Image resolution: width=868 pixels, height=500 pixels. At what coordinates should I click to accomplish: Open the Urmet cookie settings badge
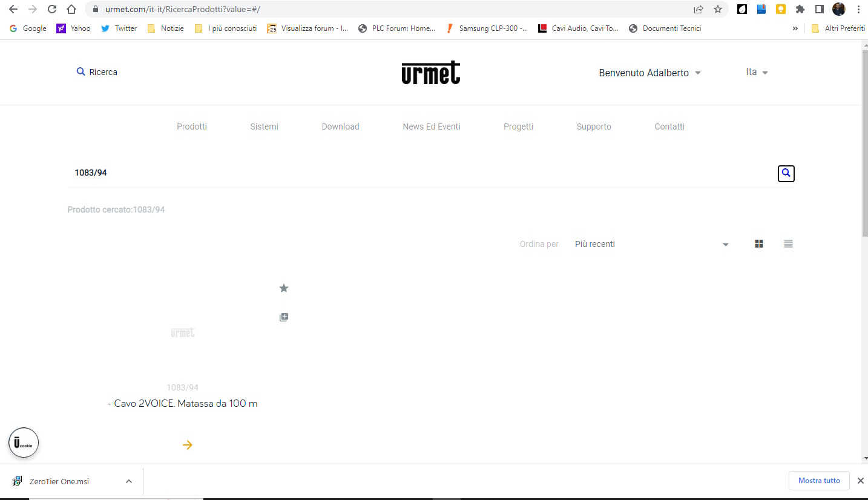coord(24,443)
